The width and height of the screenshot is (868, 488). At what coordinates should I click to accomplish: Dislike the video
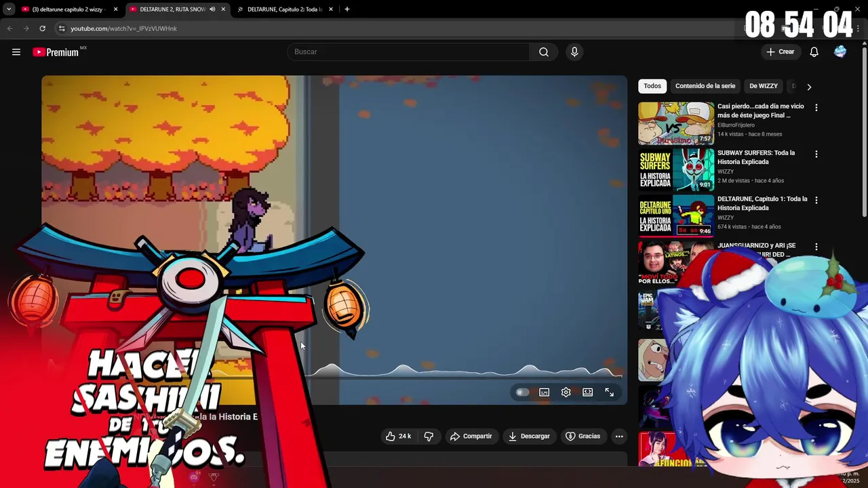coord(429,436)
